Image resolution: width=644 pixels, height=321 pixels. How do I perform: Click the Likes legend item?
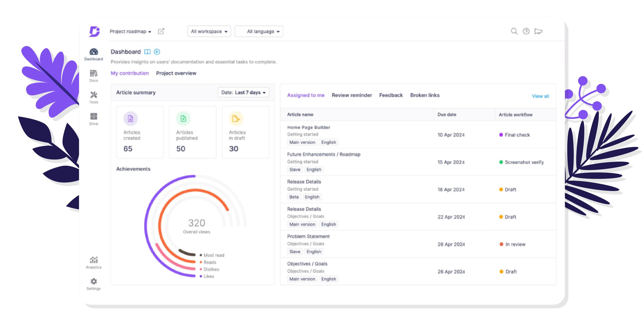click(x=206, y=276)
